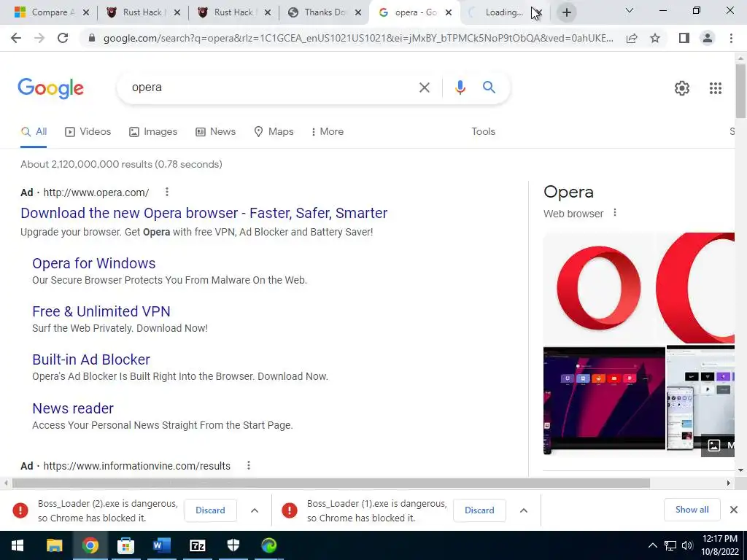This screenshot has height=560, width=747.
Task: Launch Microsoft Edge from the taskbar
Action: pyautogui.click(x=268, y=545)
